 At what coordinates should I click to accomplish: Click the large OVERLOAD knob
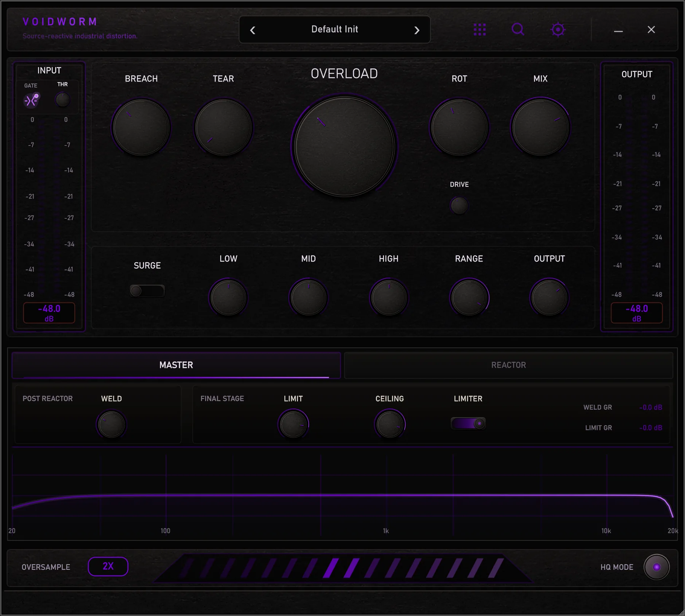coord(344,146)
